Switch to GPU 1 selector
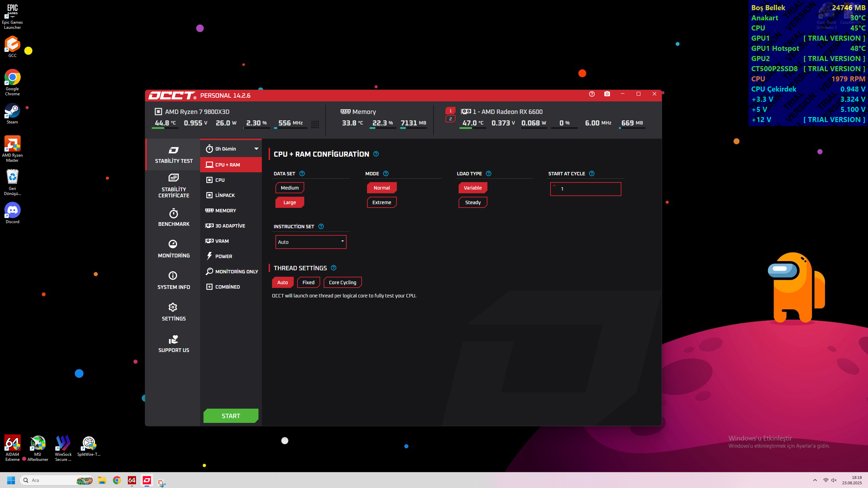 pos(450,111)
